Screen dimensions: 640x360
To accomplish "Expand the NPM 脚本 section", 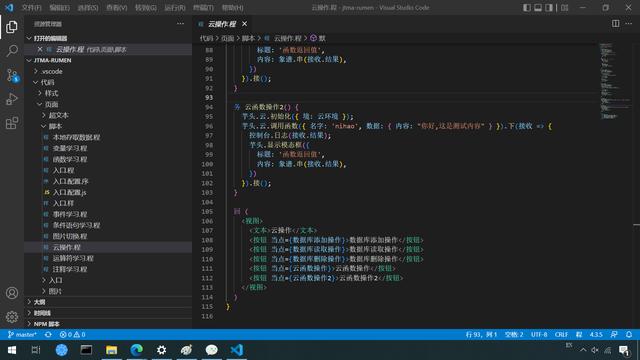I will tap(108, 324).
